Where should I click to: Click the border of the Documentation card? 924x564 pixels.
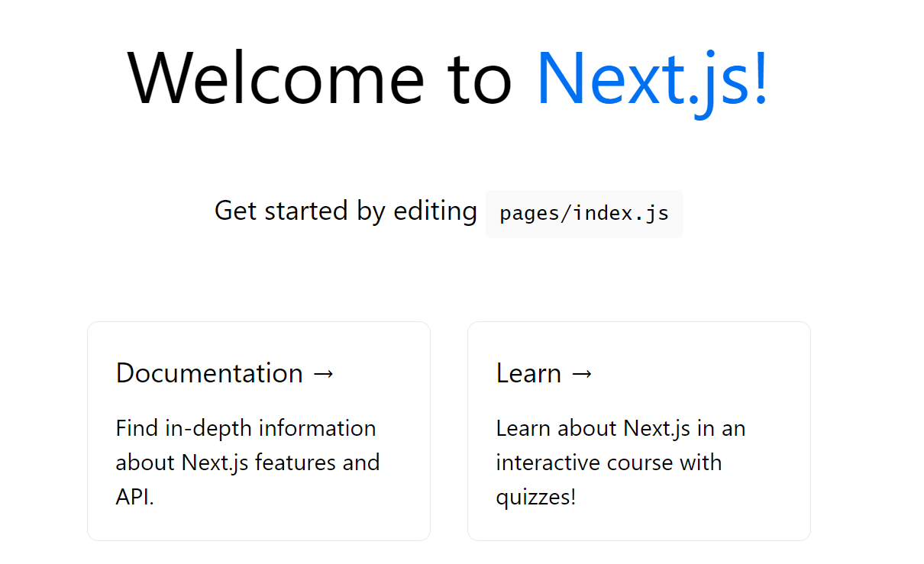click(259, 321)
